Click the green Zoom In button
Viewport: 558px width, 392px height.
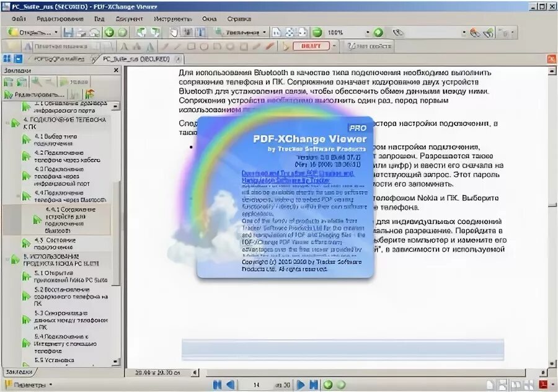click(x=378, y=33)
